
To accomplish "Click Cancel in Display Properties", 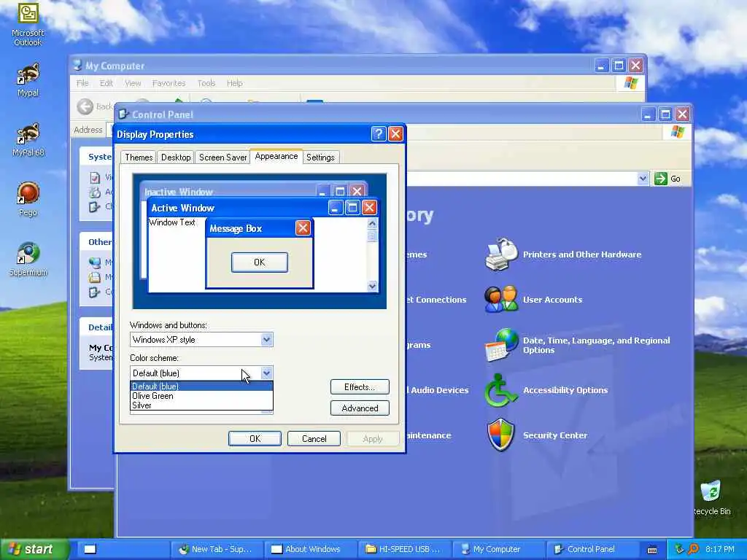I will coord(314,438).
